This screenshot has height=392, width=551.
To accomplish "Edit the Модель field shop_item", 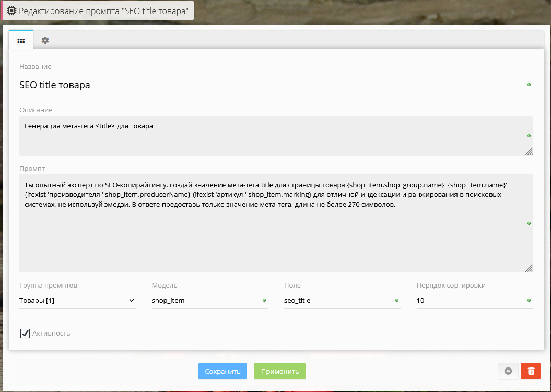I will tap(204, 300).
